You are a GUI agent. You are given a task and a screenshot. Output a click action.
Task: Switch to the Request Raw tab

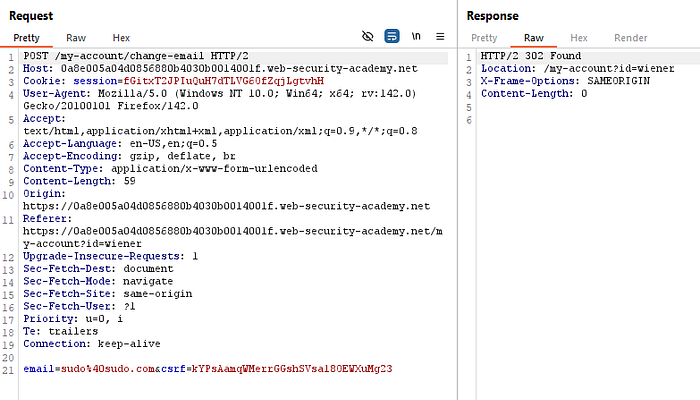coord(76,38)
